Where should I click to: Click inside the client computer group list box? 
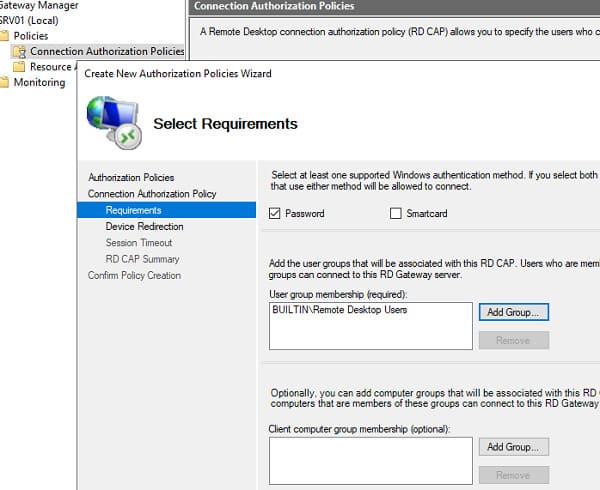(x=370, y=461)
